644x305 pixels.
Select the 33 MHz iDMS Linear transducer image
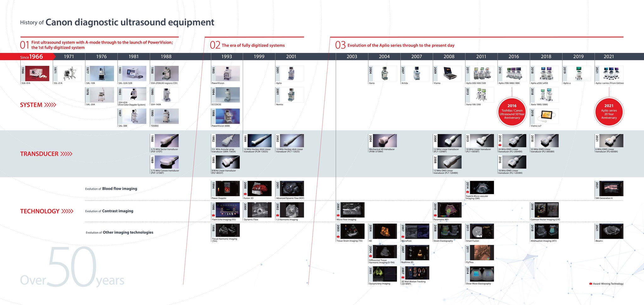[547, 141]
